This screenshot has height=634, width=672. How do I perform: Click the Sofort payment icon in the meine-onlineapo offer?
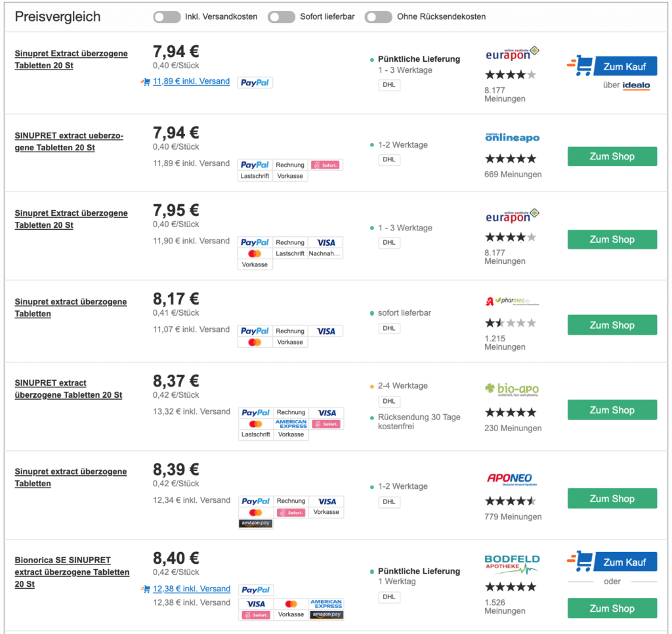[325, 165]
